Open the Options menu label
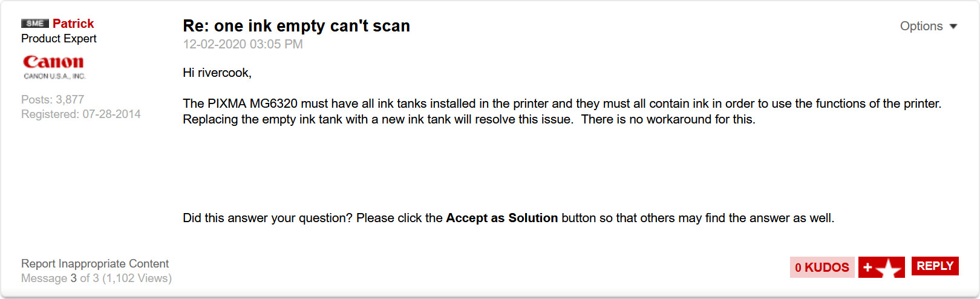 point(921,26)
